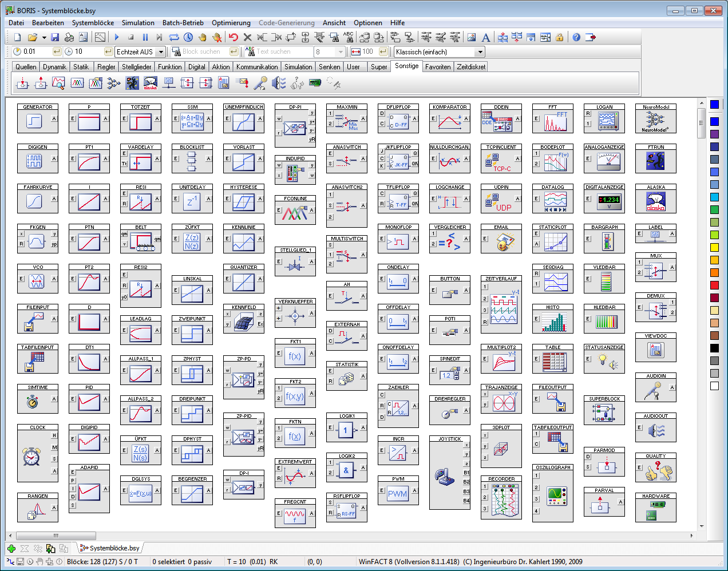Click the yellow hand icon in toolbar
Viewport: 728px width, 571px height.
(203, 37)
